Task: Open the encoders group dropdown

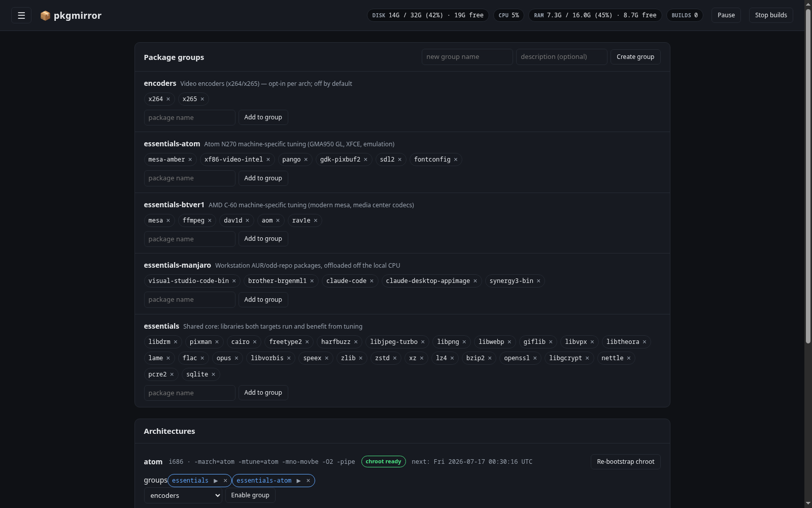Action: 183,495
